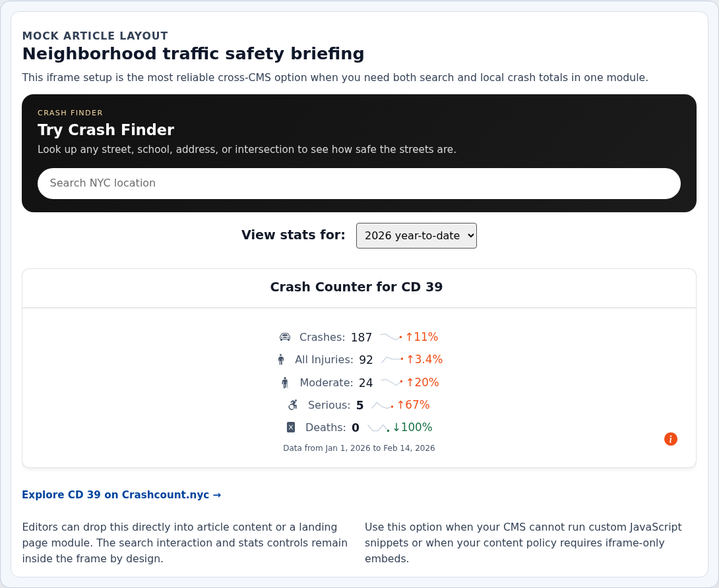The height and width of the screenshot is (588, 719).
Task: Select the X-eyes icon next to Deaths
Action: pos(290,427)
